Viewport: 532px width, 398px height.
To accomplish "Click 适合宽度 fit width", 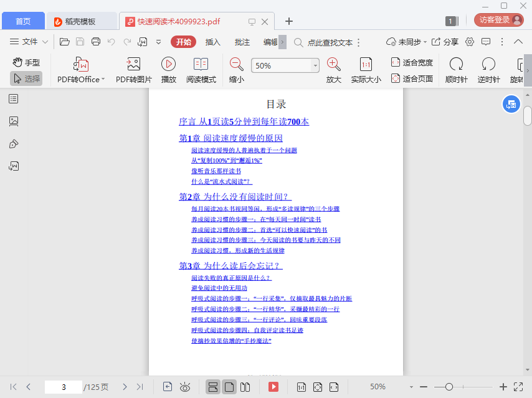I will tap(412, 62).
